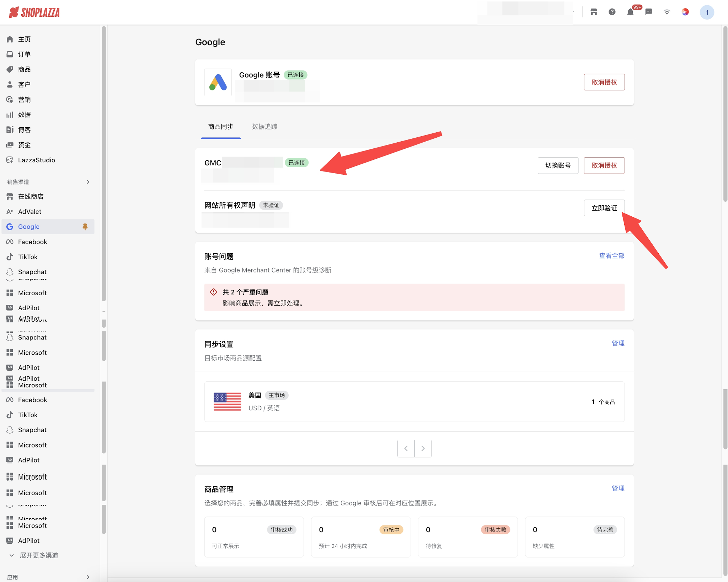Open the 待完善 stat card
The height and width of the screenshot is (582, 728).
pos(575,537)
